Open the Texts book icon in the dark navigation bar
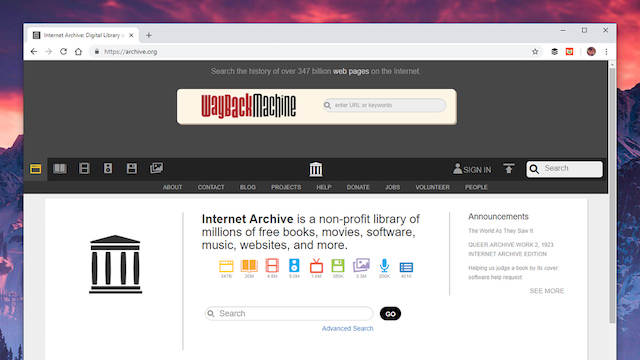This screenshot has height=360, width=640. click(60, 169)
